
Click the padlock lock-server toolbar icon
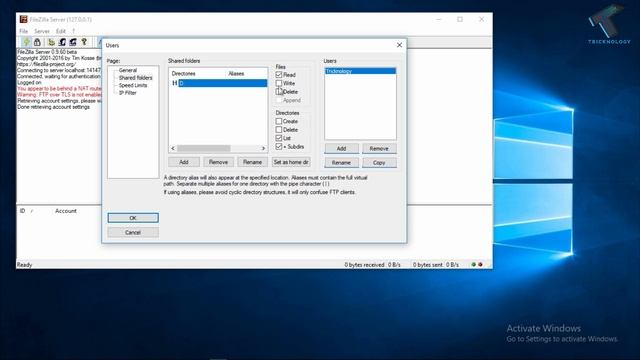coord(37,42)
